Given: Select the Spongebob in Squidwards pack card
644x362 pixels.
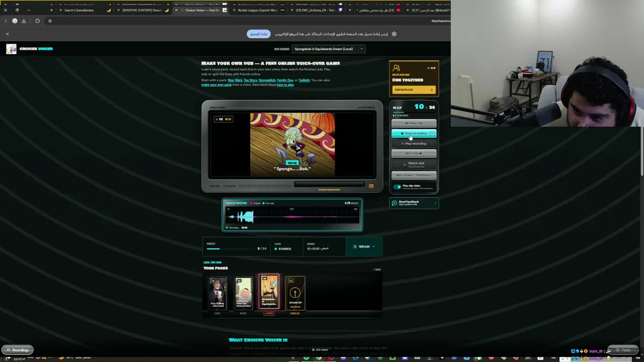Looking at the screenshot, I should click(269, 291).
